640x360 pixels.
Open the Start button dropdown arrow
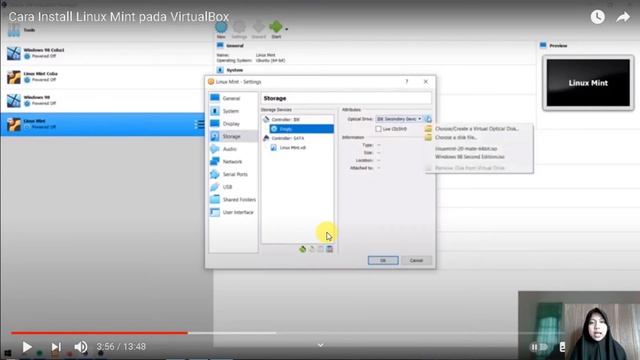point(287,29)
